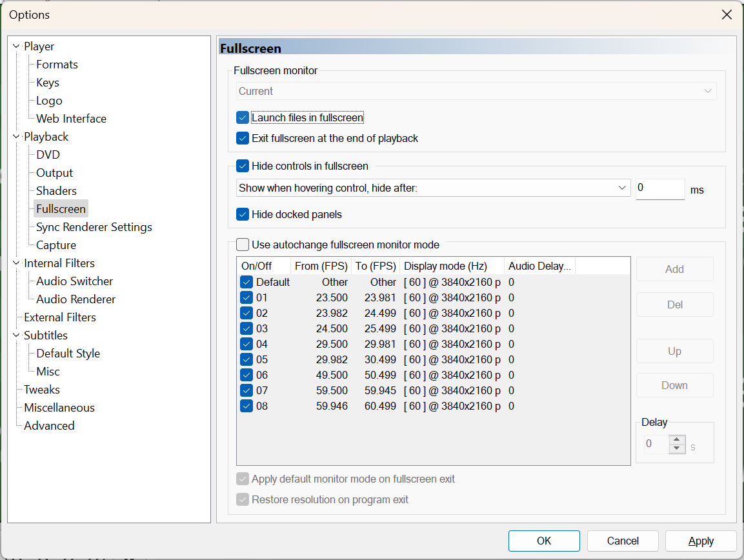Click the hide-after milliseconds input field
The height and width of the screenshot is (560, 744).
(x=659, y=188)
